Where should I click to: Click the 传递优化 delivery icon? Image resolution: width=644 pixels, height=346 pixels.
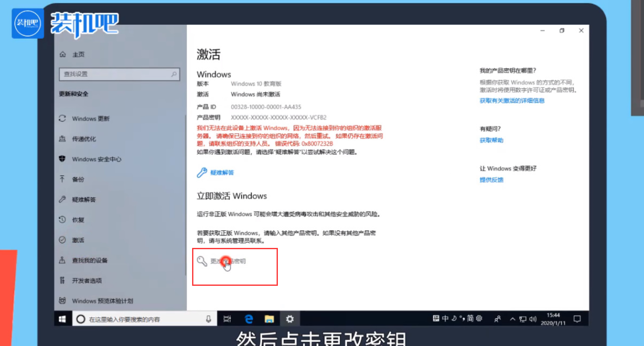62,139
